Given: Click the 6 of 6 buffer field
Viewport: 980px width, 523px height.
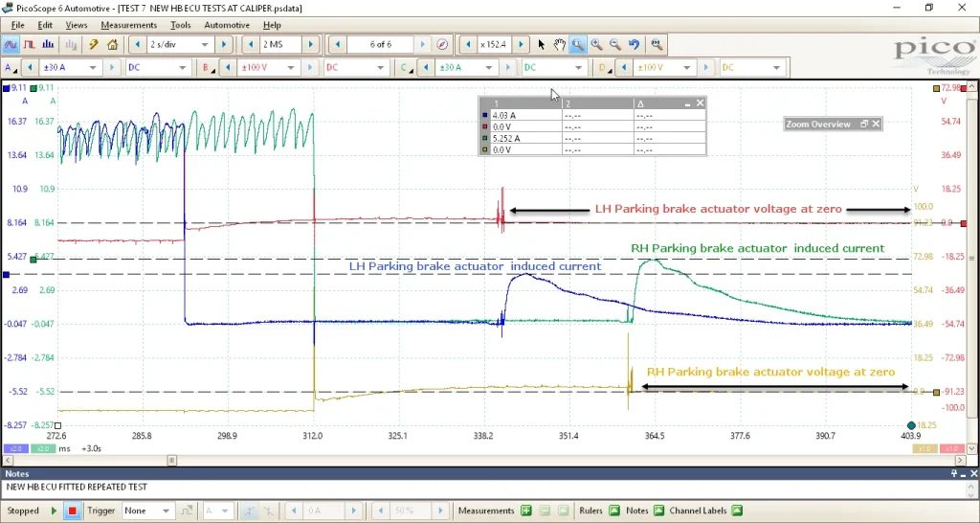Looking at the screenshot, I should point(381,44).
